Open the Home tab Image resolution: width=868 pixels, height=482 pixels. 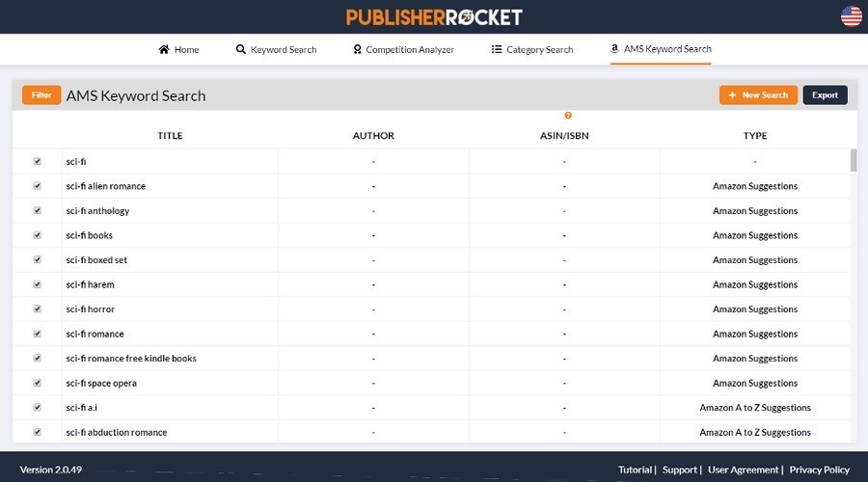[178, 49]
